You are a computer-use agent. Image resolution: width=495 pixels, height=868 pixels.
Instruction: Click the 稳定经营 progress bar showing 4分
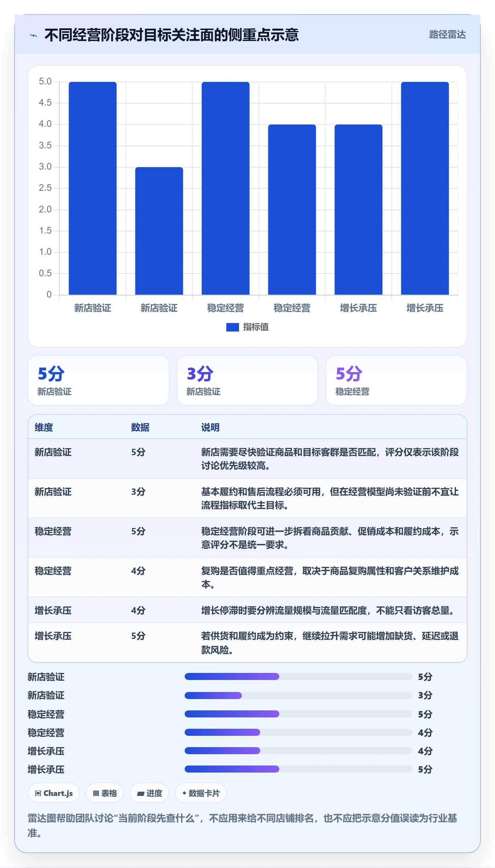[x=298, y=733]
